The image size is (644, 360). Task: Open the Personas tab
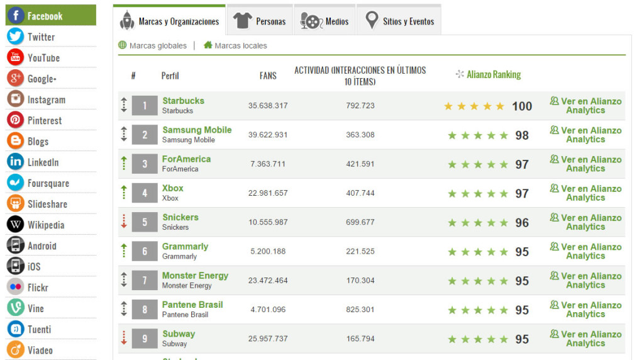(260, 20)
